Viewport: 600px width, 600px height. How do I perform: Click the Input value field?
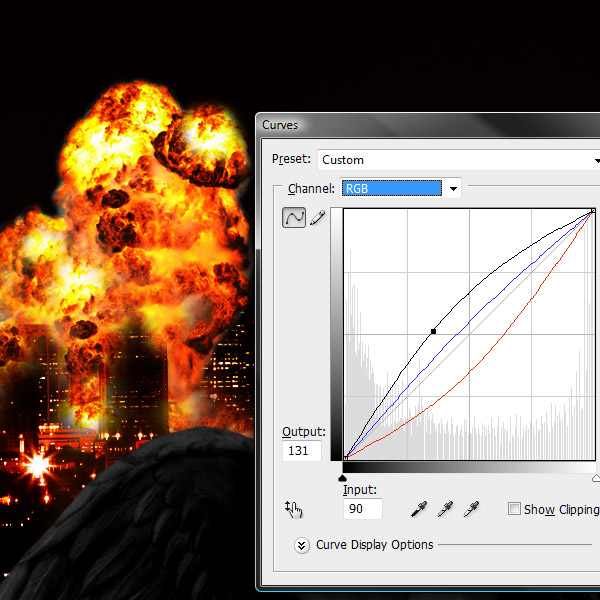363,509
